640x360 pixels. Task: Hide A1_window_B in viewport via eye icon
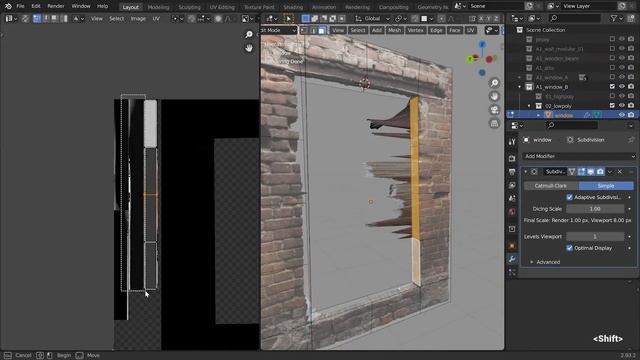click(622, 87)
